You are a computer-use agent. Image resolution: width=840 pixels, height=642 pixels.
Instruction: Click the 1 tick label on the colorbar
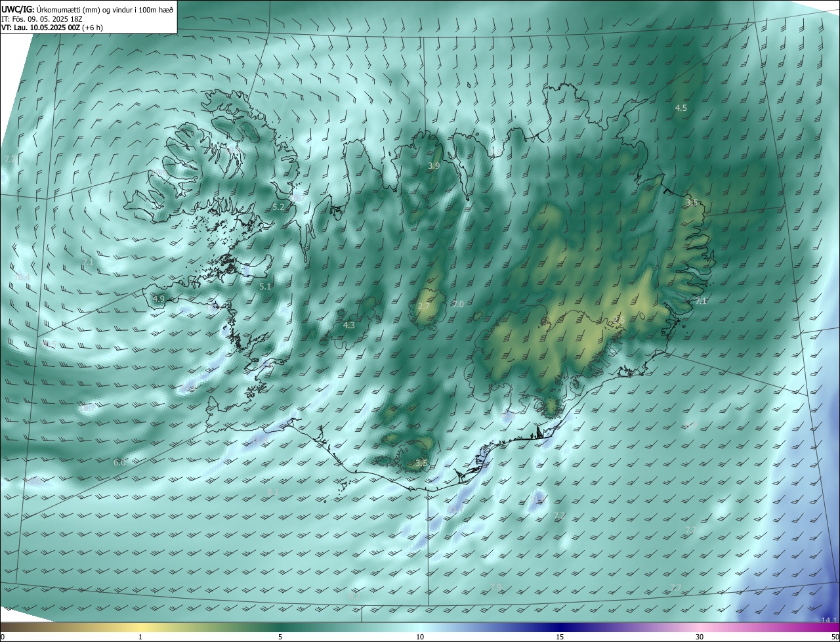[x=140, y=637]
